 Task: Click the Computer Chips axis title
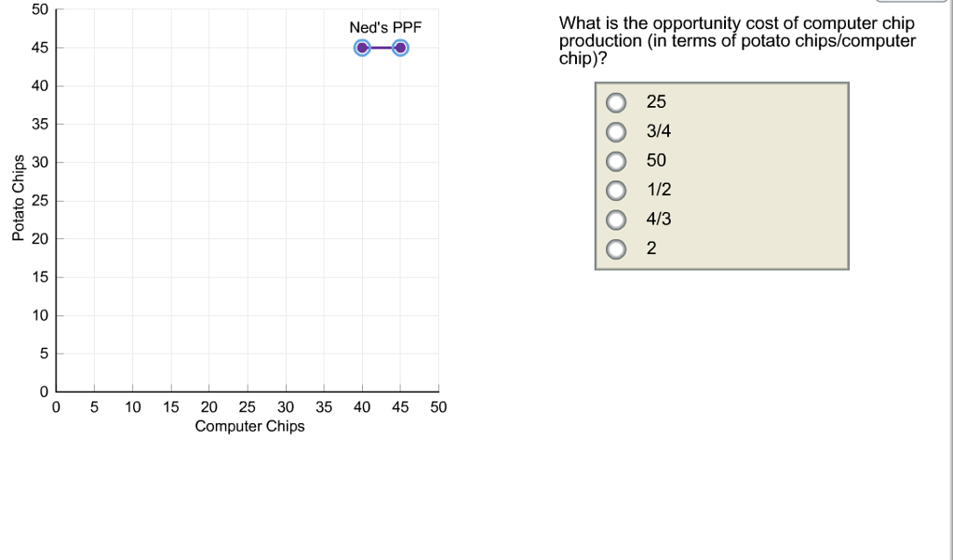pyautogui.click(x=249, y=426)
